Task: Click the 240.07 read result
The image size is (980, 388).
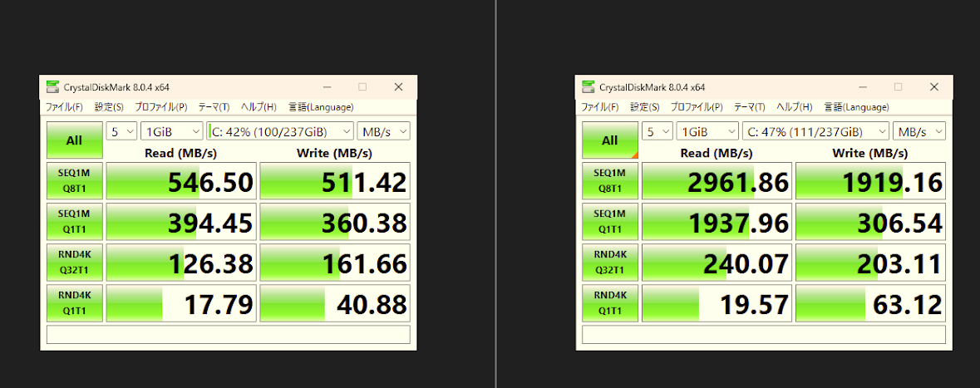Action: pos(717,263)
